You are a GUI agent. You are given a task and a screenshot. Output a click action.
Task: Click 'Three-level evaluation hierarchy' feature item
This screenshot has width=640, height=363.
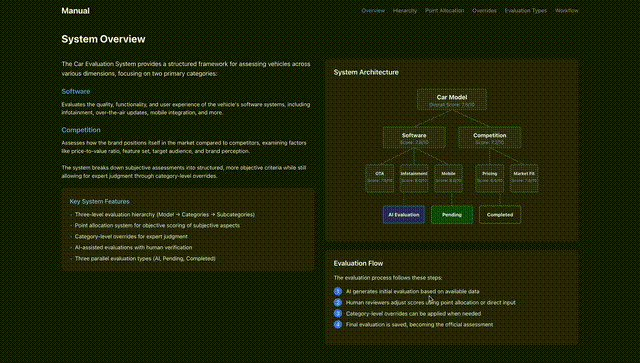164,214
